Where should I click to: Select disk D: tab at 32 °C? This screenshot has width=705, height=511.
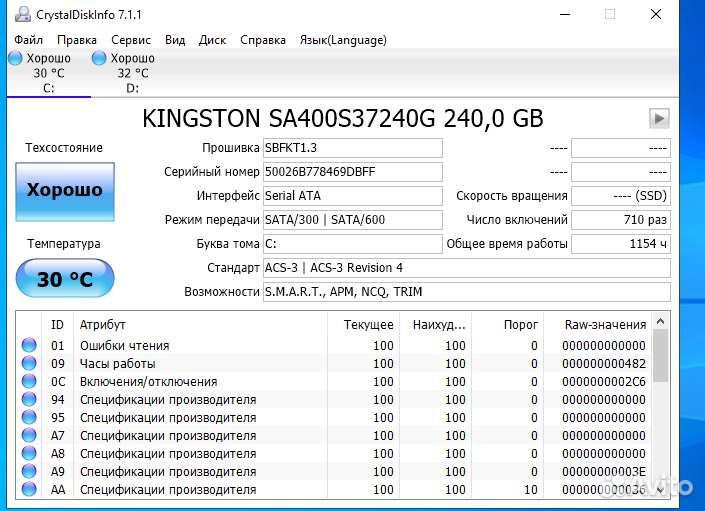(133, 73)
